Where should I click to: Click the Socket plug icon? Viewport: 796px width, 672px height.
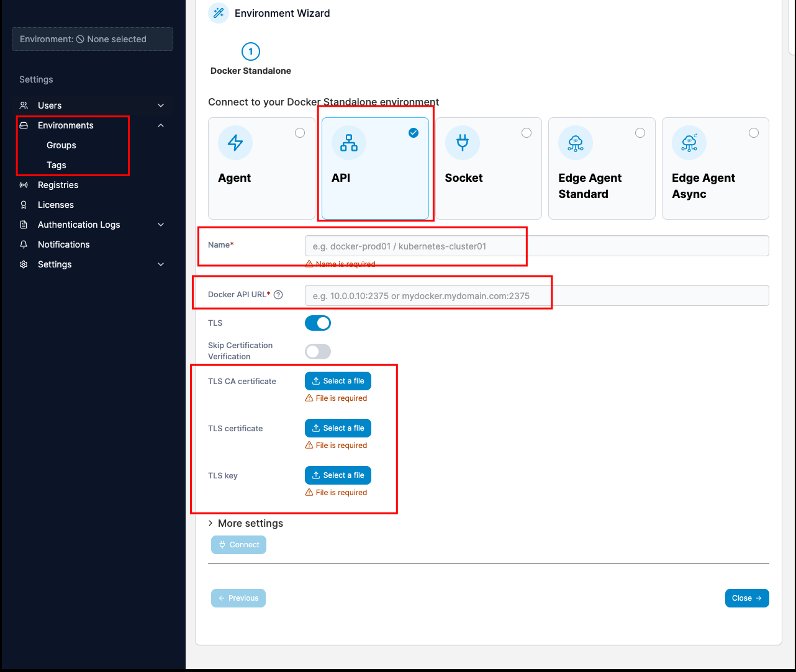tap(463, 143)
